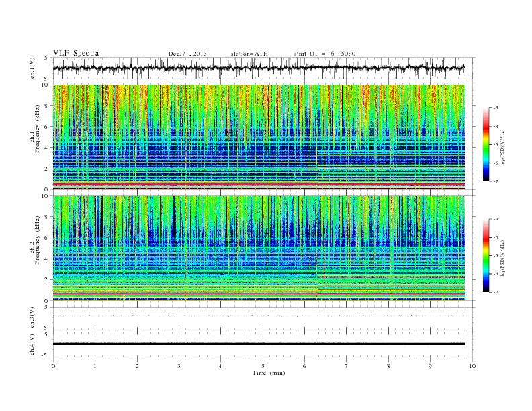Click the ch.1 voltage waveform trace
Image resolution: width=532 pixels, height=411 pixels.
[x=259, y=68]
